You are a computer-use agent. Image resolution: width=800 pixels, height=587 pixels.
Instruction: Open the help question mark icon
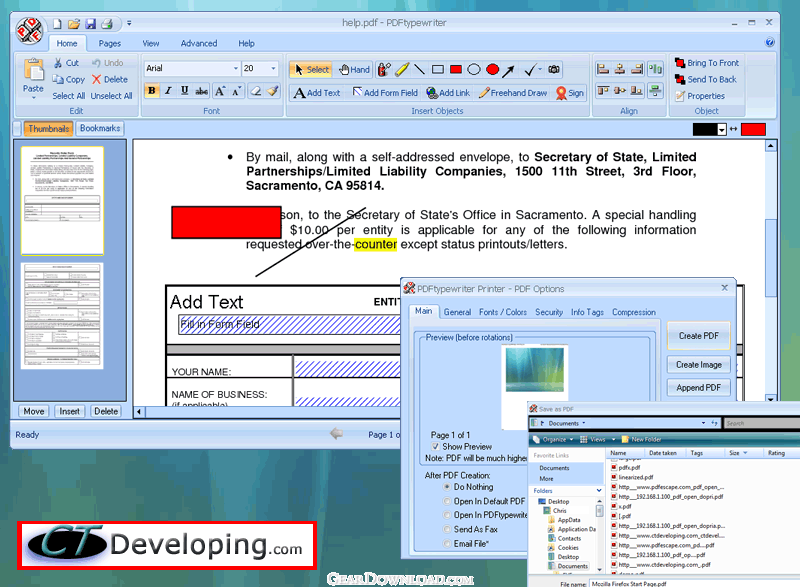click(770, 42)
